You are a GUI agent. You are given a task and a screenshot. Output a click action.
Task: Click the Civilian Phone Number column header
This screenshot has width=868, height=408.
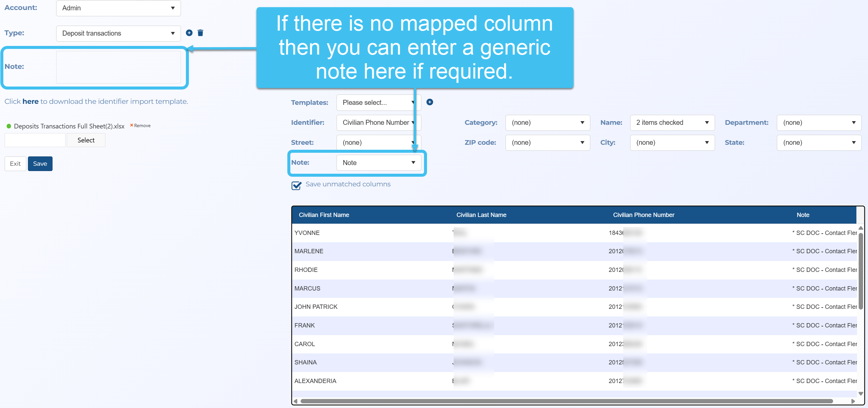click(x=643, y=215)
